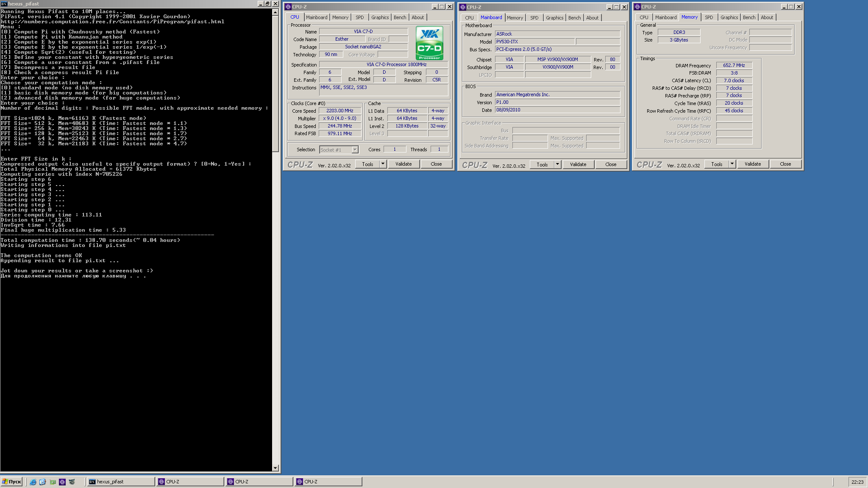
Task: Switch Mainboard-view CPU-Z window to About tab
Action: point(593,18)
